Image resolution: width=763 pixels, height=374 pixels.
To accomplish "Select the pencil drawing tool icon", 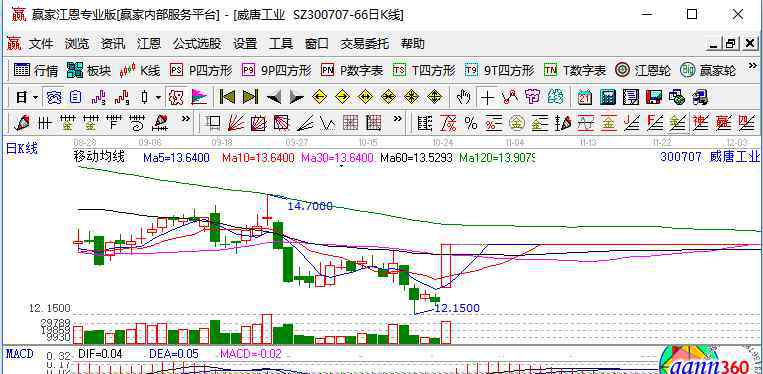I will point(22,123).
